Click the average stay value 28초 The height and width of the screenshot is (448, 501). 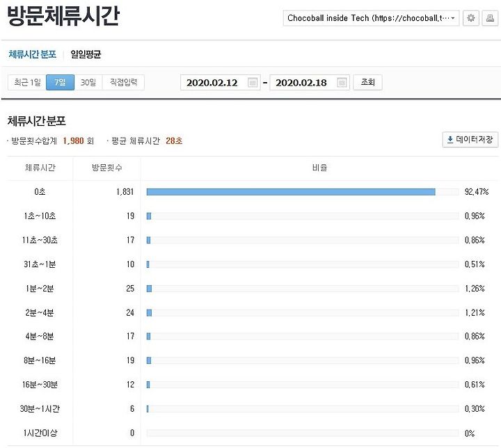point(174,141)
